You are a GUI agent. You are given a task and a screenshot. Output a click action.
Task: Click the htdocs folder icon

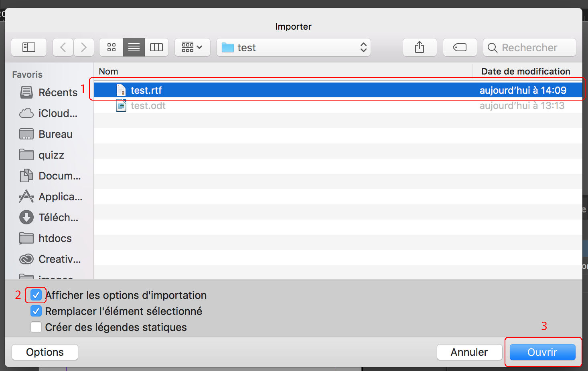point(26,238)
